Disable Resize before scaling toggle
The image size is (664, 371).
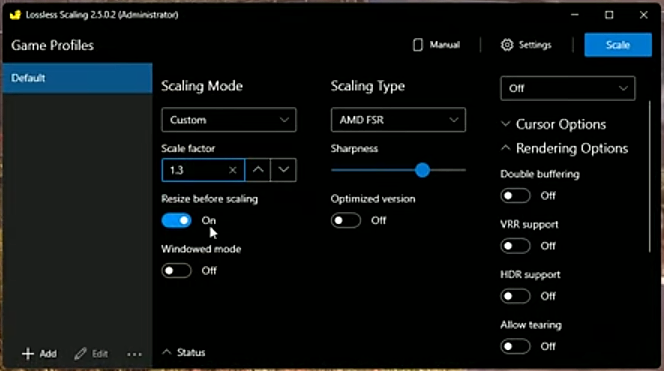pyautogui.click(x=176, y=220)
